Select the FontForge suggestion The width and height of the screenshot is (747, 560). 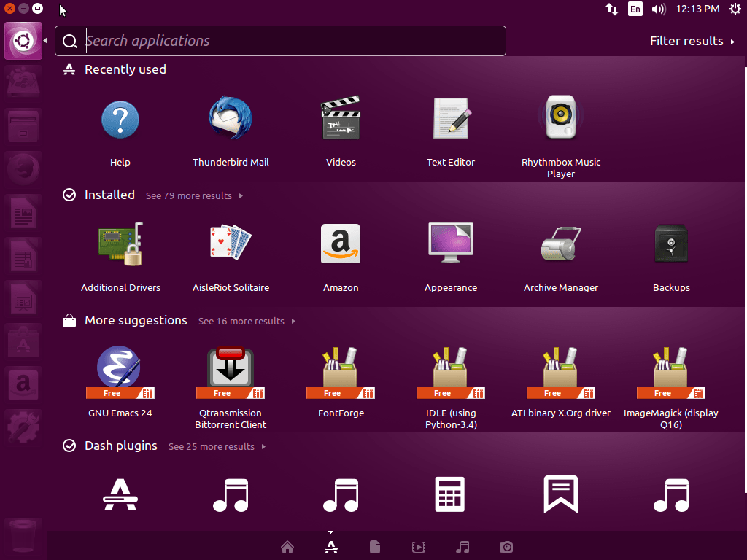(x=341, y=371)
